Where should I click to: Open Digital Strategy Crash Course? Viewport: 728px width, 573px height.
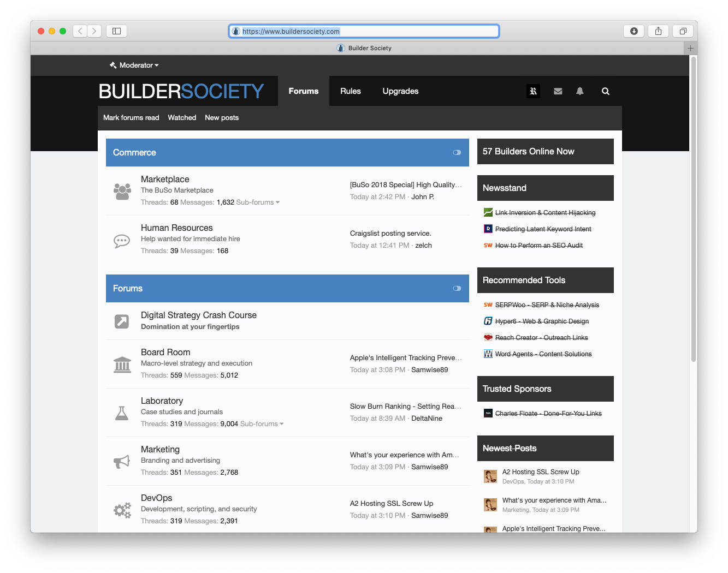[x=199, y=315]
